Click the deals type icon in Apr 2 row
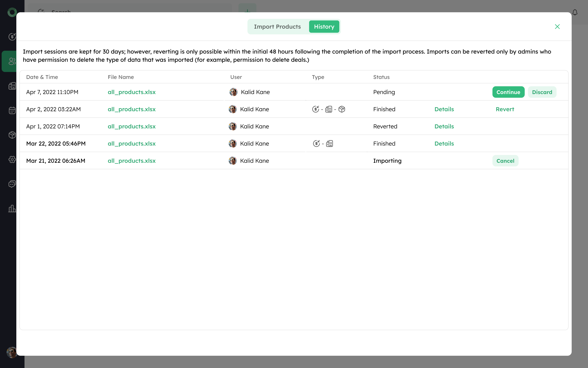Screen dimensions: 588x368 (x=316, y=109)
